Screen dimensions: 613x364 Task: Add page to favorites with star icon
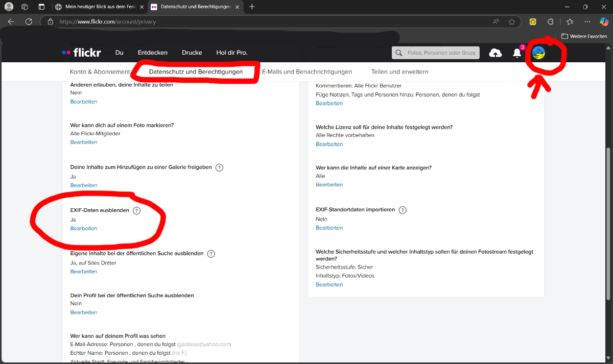pyautogui.click(x=511, y=21)
